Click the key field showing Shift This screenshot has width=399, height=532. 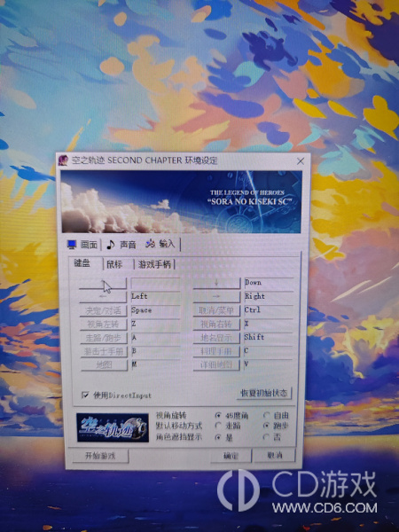pos(269,337)
